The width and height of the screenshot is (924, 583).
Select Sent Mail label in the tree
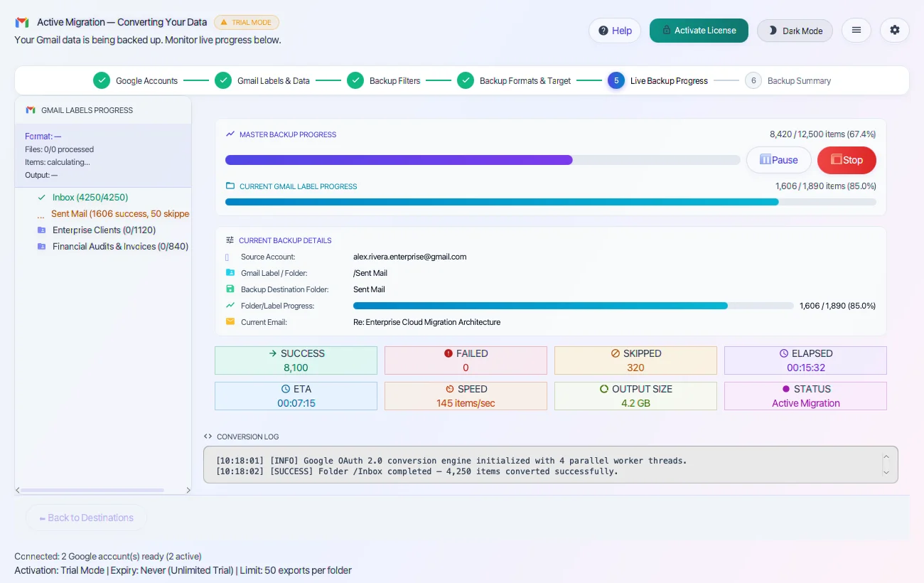(119, 214)
